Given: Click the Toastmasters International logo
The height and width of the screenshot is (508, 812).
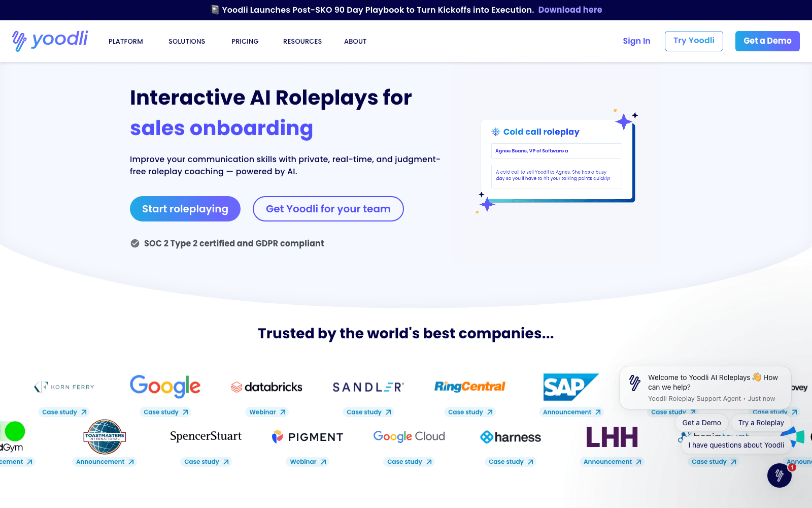Looking at the screenshot, I should (x=105, y=437).
